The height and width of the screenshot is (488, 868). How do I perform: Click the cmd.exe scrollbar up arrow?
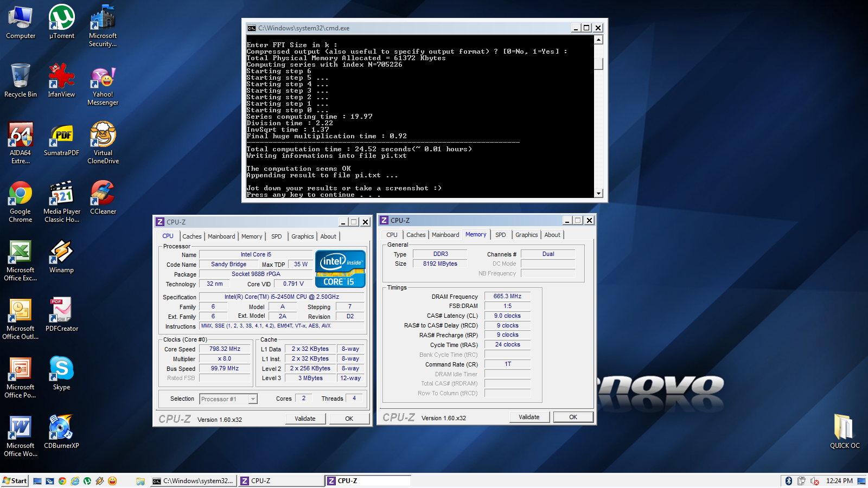[598, 40]
